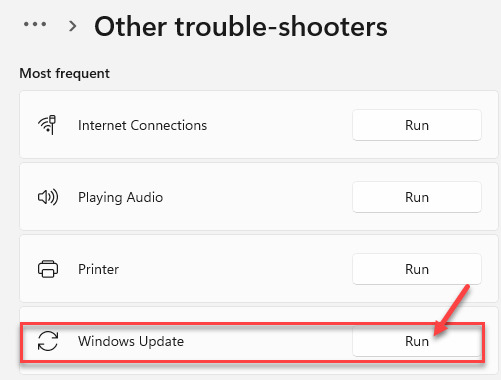Screen dimensions: 501x380
Task: Select the Windows Update label text
Action: click(x=131, y=341)
